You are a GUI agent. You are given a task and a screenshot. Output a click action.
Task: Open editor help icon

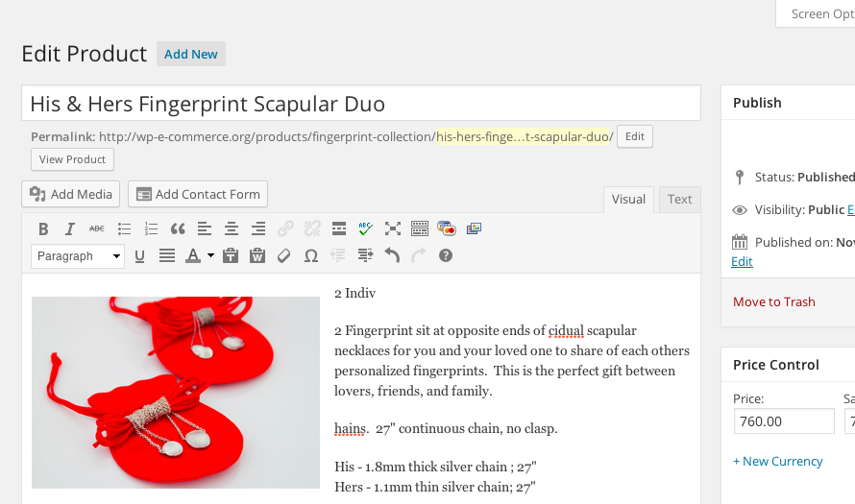pos(446,255)
